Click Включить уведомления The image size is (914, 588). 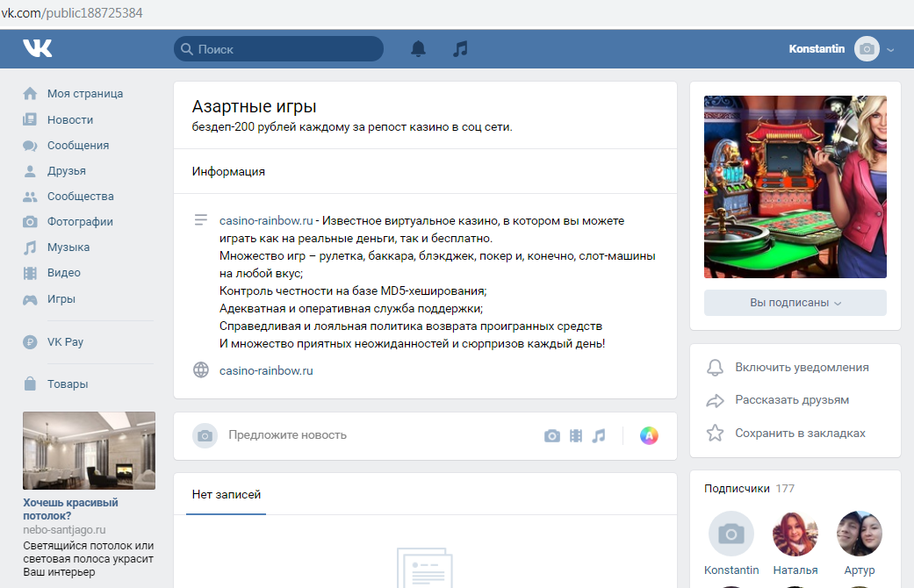[x=802, y=367]
